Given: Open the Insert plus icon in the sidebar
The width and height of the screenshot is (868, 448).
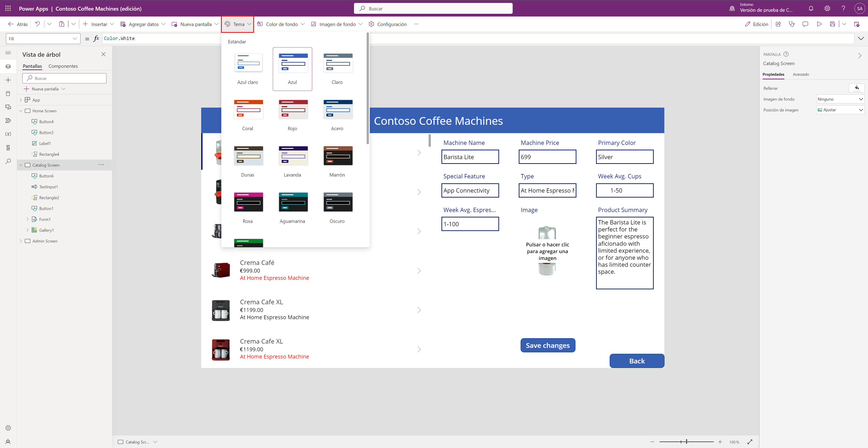Looking at the screenshot, I should (x=8, y=80).
